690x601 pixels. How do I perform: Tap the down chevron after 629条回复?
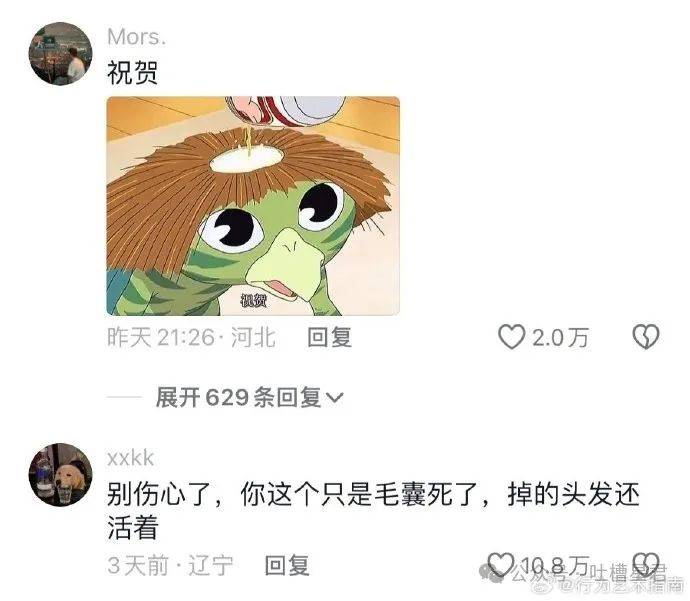[x=334, y=397]
